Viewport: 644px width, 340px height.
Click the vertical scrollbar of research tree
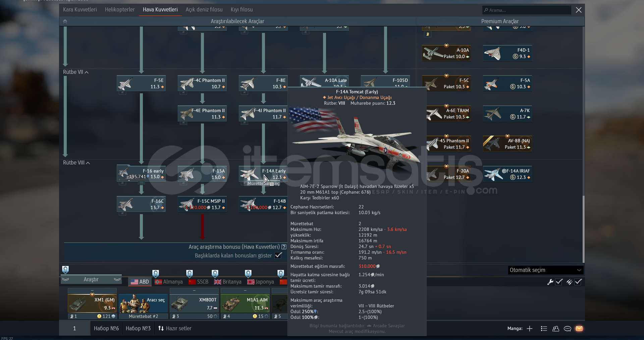(583, 229)
